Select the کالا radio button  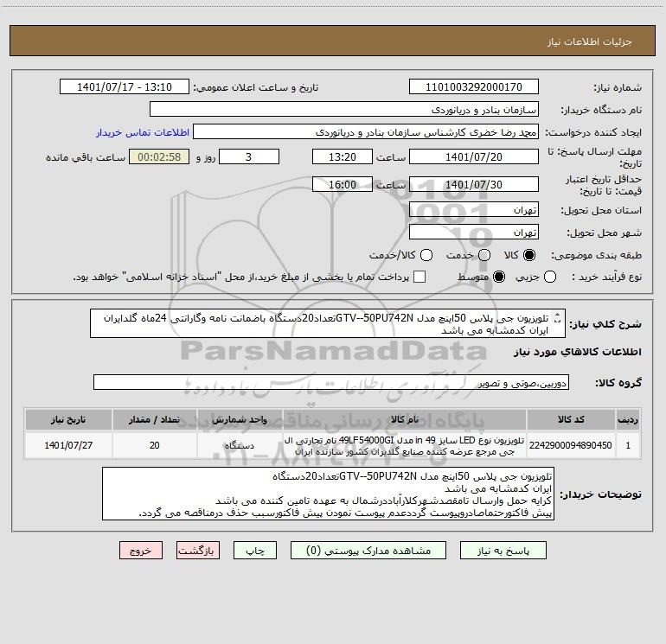(x=529, y=255)
